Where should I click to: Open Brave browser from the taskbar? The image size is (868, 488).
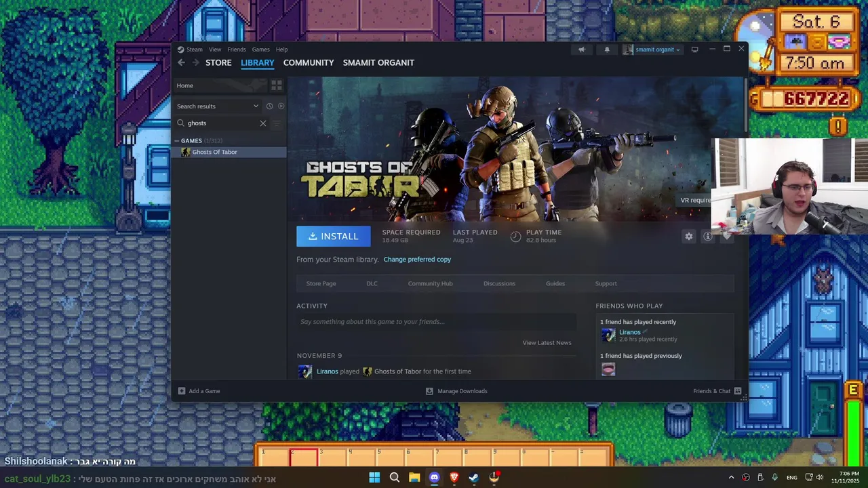pos(454,478)
